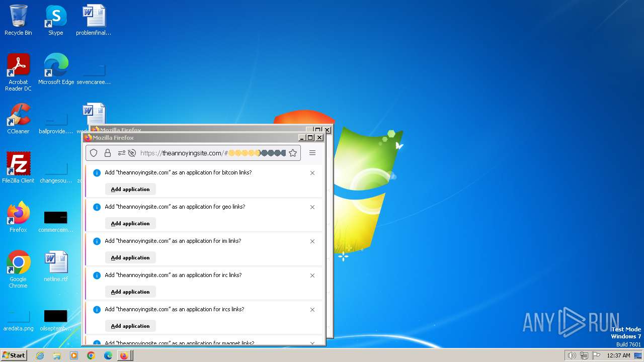Click the volume speaker tray icon

tap(572, 355)
